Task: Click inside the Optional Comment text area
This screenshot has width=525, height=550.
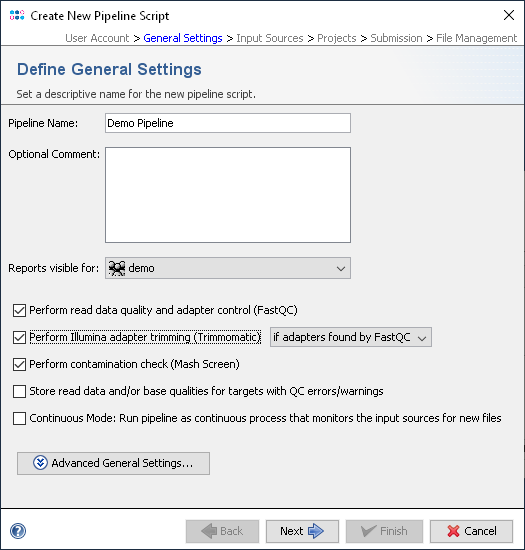Action: click(x=228, y=195)
